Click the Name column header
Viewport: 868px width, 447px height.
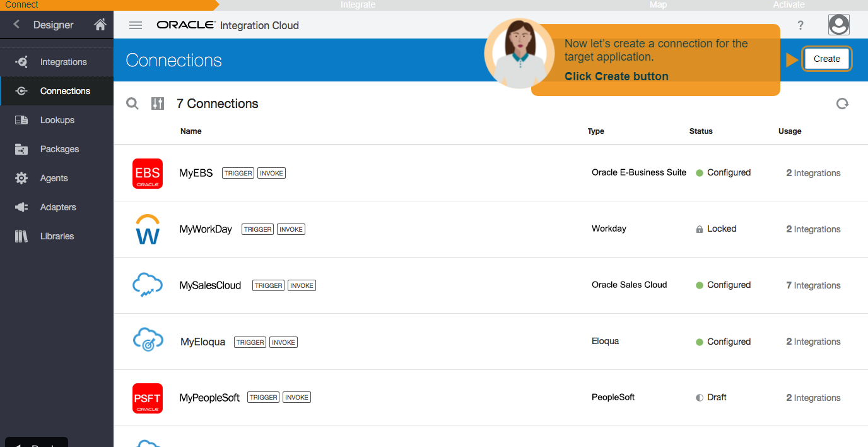(x=191, y=131)
